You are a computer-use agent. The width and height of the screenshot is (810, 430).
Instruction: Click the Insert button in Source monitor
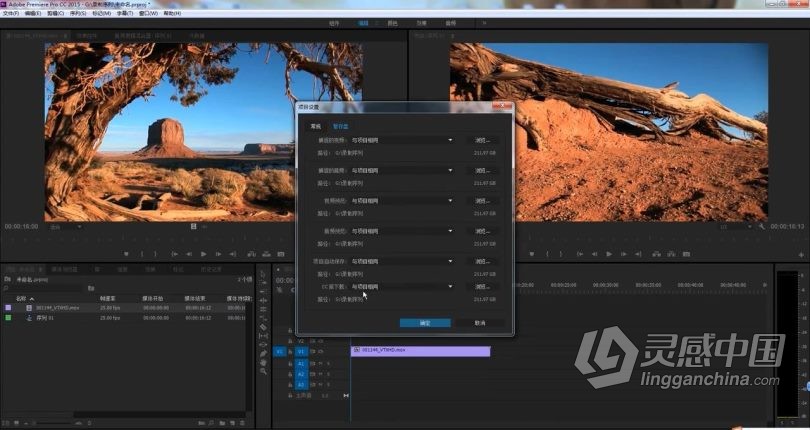tap(251, 254)
